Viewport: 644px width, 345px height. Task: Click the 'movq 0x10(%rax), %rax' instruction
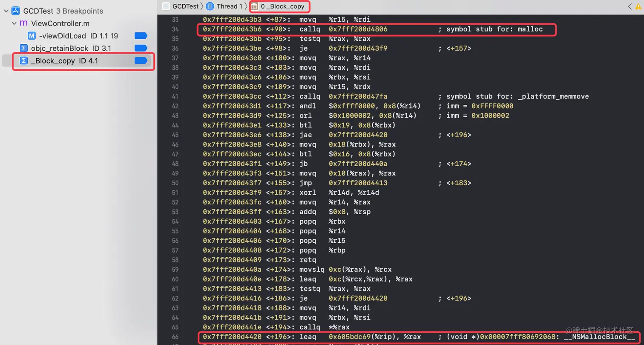(348, 173)
